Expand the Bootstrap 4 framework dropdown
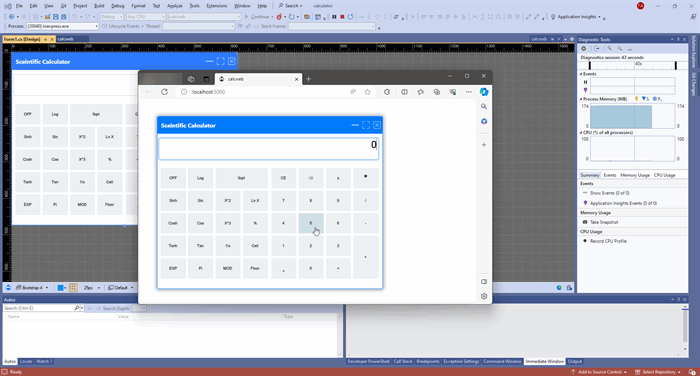Image resolution: width=700 pixels, height=376 pixels. pos(32,288)
